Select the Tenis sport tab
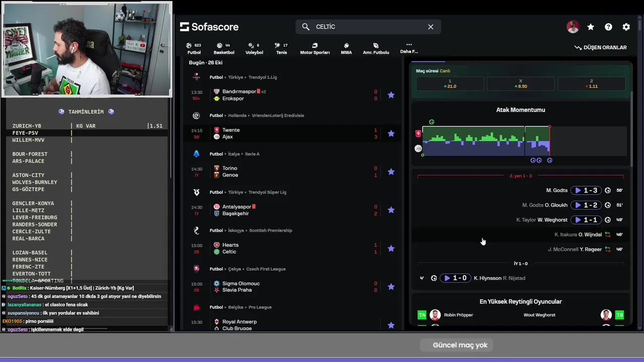The height and width of the screenshot is (362, 644). [x=281, y=48]
